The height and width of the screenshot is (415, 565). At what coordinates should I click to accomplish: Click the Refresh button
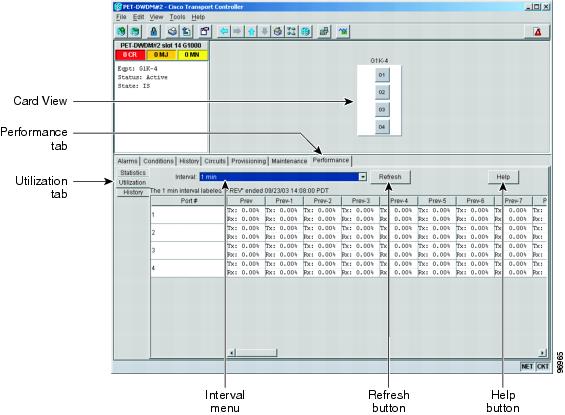click(390, 177)
